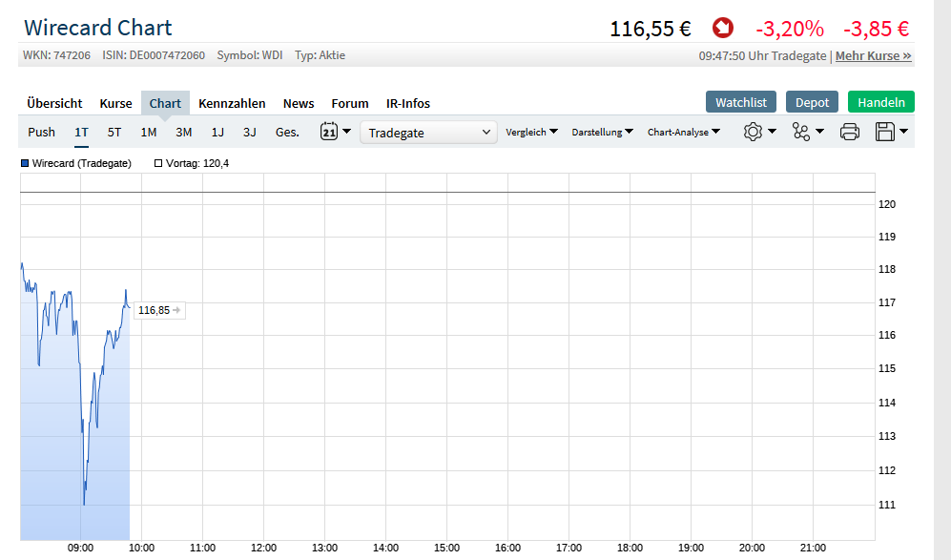Open the calendar date picker icon

329,132
